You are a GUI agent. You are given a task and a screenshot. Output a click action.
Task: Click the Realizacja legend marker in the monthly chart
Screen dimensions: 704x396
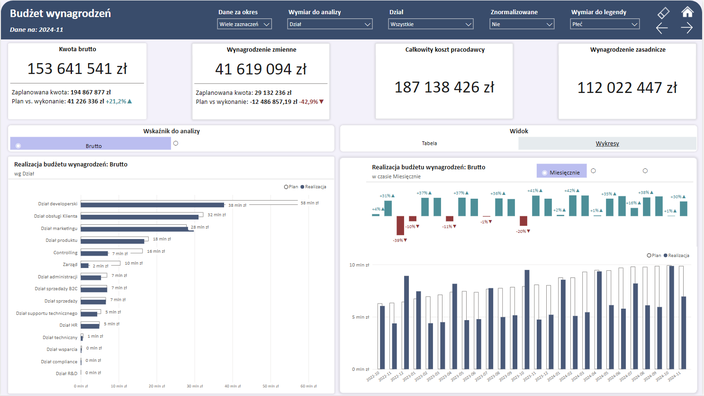tap(665, 255)
